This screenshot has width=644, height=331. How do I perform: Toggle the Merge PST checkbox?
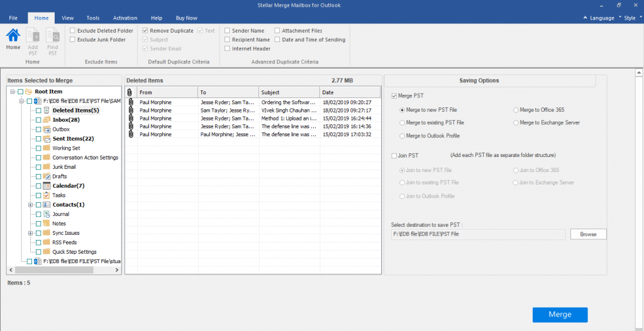pos(394,96)
